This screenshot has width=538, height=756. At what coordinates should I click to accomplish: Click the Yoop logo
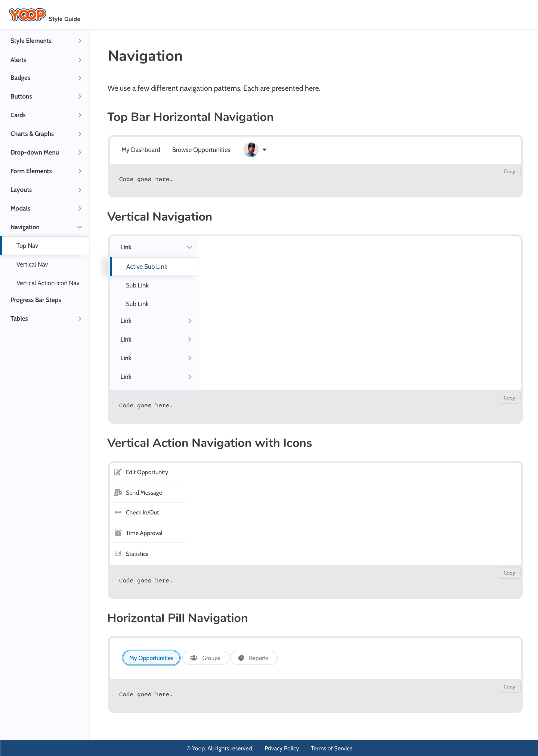click(28, 15)
